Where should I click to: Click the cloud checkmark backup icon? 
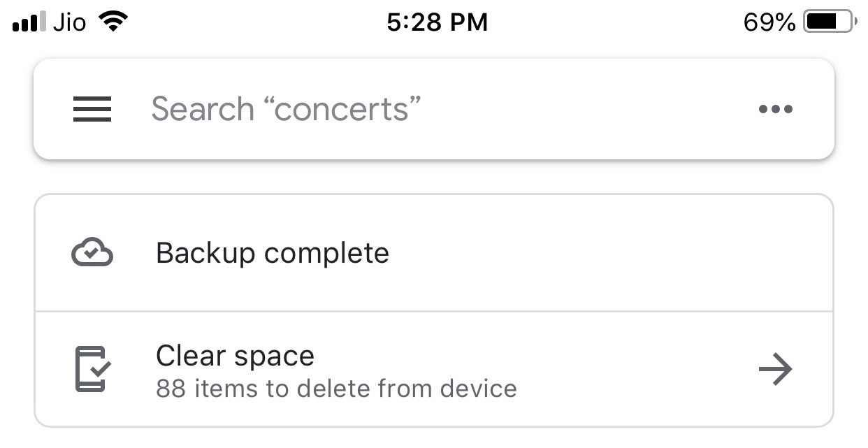[x=92, y=253]
